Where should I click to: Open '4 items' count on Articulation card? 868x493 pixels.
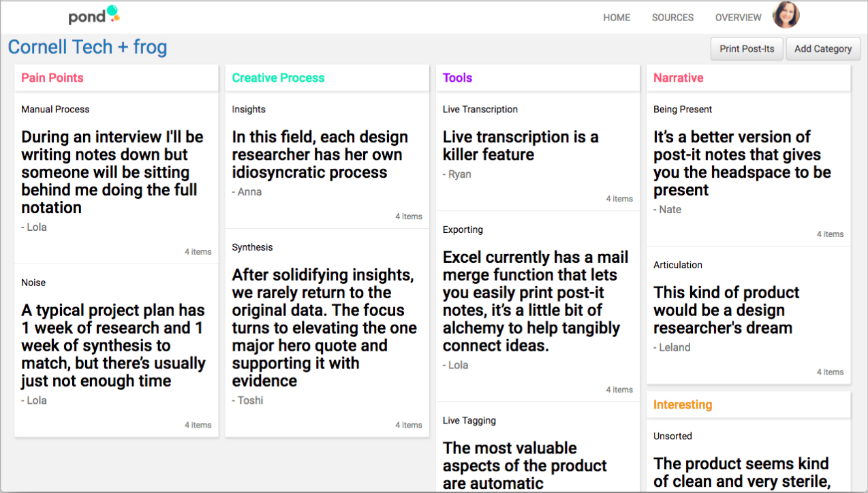[831, 372]
